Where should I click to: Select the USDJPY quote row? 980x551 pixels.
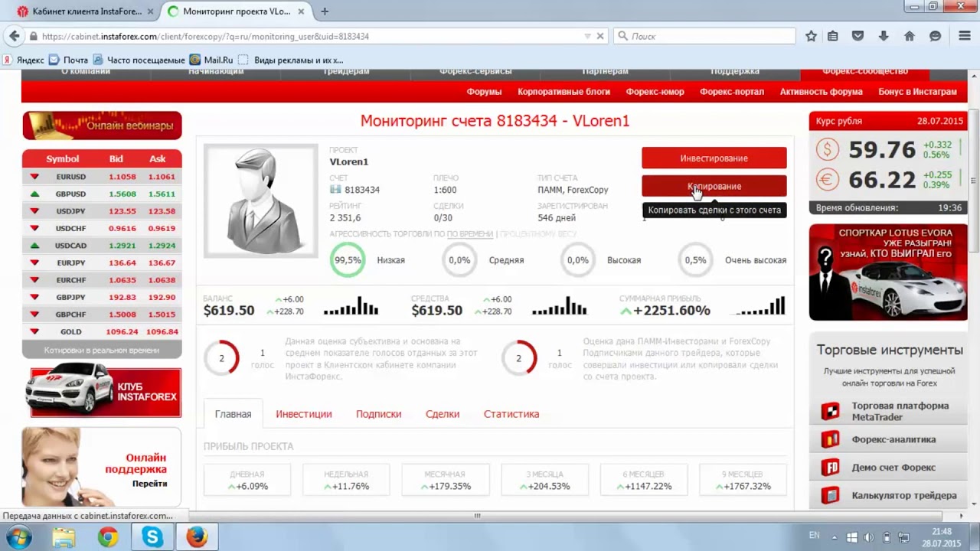tap(102, 211)
